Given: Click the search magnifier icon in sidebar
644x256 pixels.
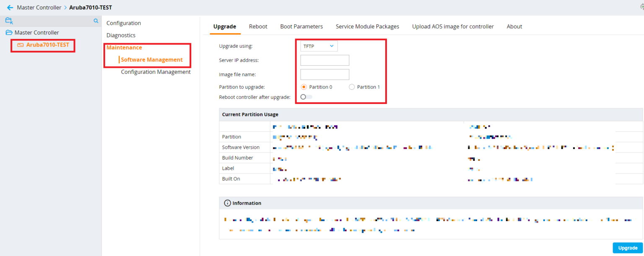Looking at the screenshot, I should click(96, 21).
